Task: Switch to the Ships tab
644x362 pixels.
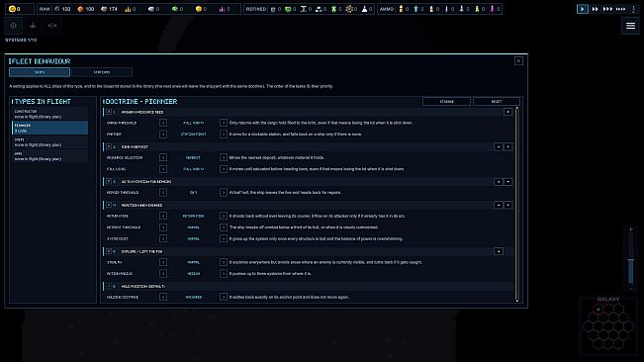Action: [40, 72]
